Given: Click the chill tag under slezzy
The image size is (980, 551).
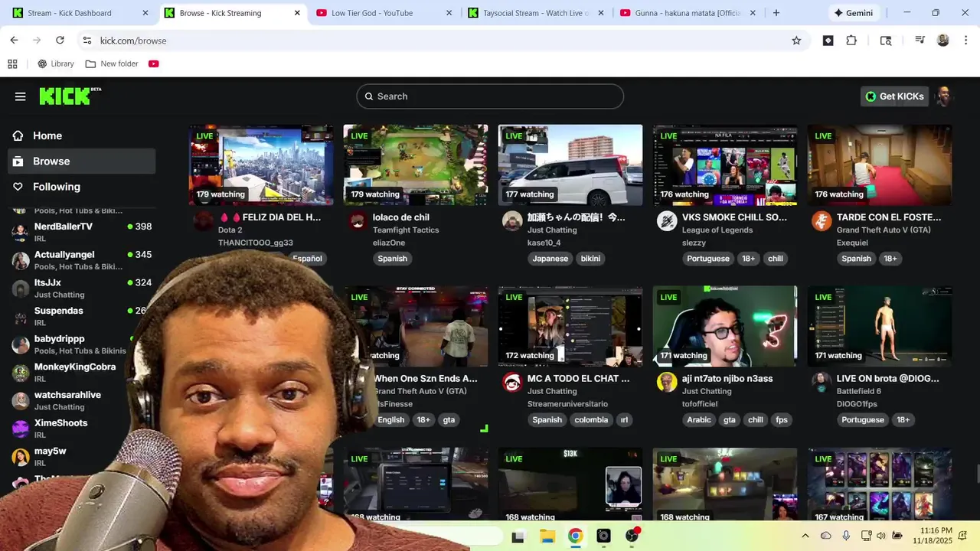Looking at the screenshot, I should point(776,259).
